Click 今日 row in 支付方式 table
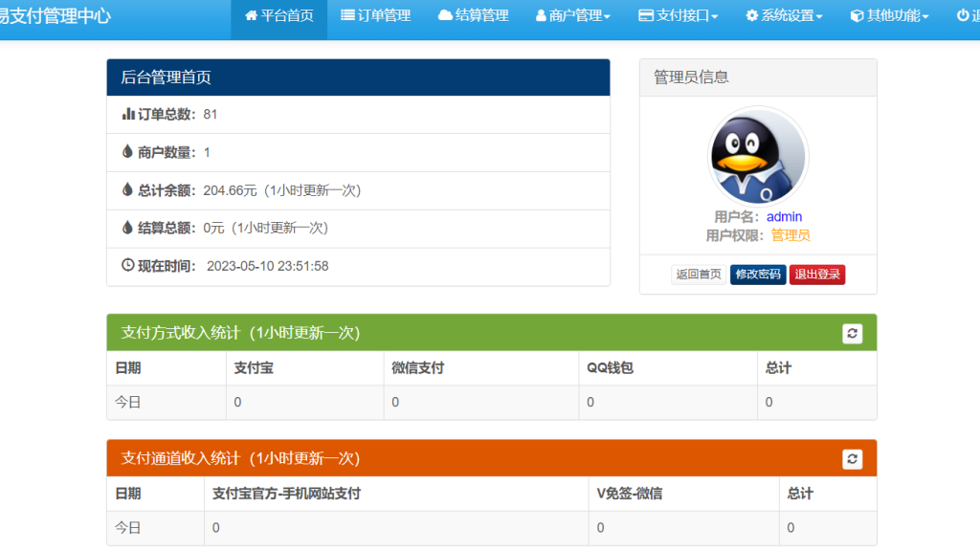 pos(492,403)
